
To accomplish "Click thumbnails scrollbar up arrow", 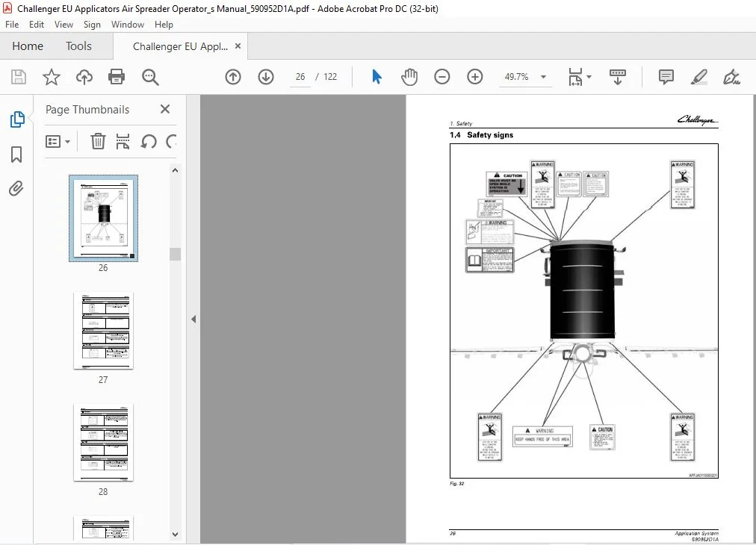I will 175,170.
